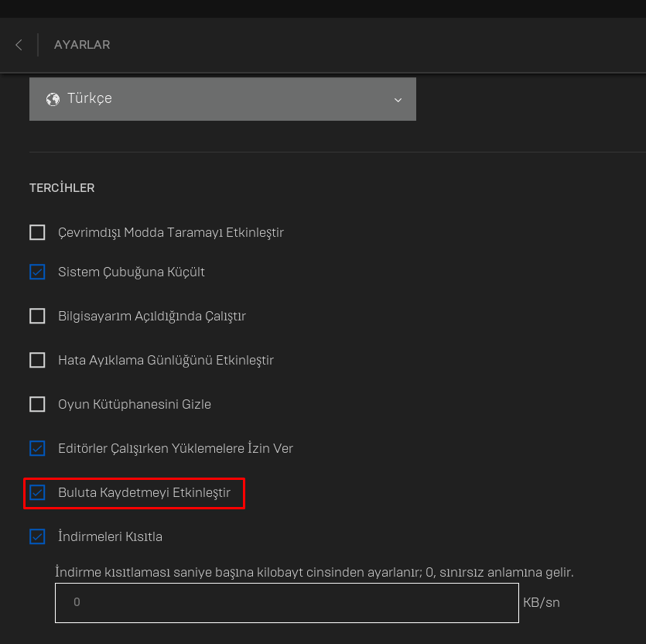Image resolution: width=646 pixels, height=644 pixels.
Task: Click the "İndirmeleri Kısıtla" label text
Action: tap(110, 536)
